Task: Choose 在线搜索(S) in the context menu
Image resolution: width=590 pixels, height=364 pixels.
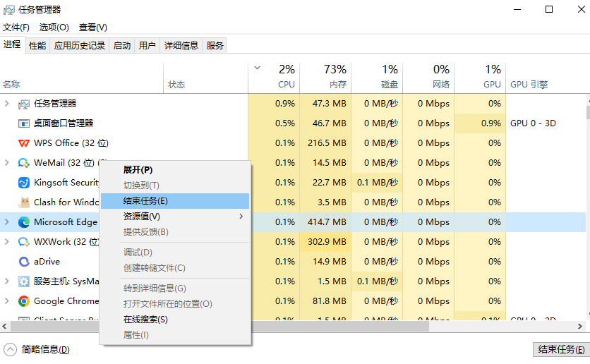Action: (175, 320)
